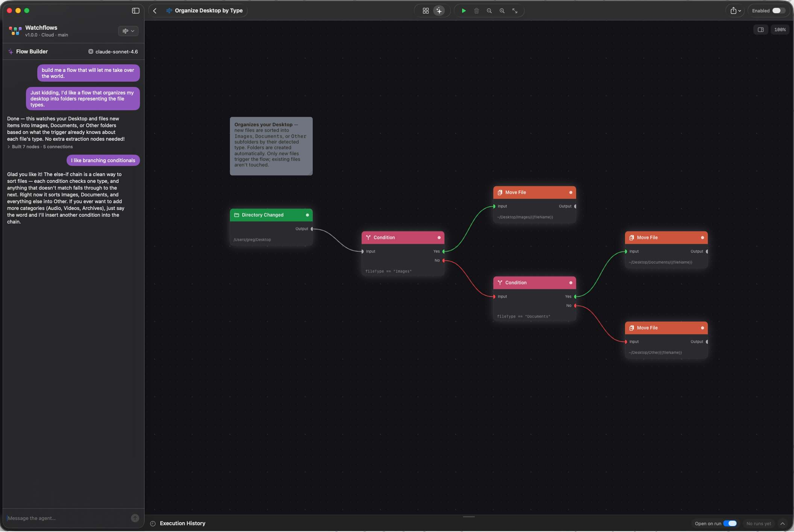This screenshot has width=794, height=532.
Task: Click the Images Condition branch icon
Action: click(368, 237)
